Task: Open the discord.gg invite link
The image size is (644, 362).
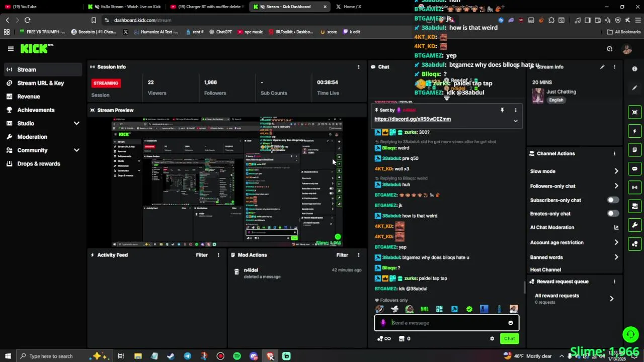Action: click(413, 119)
